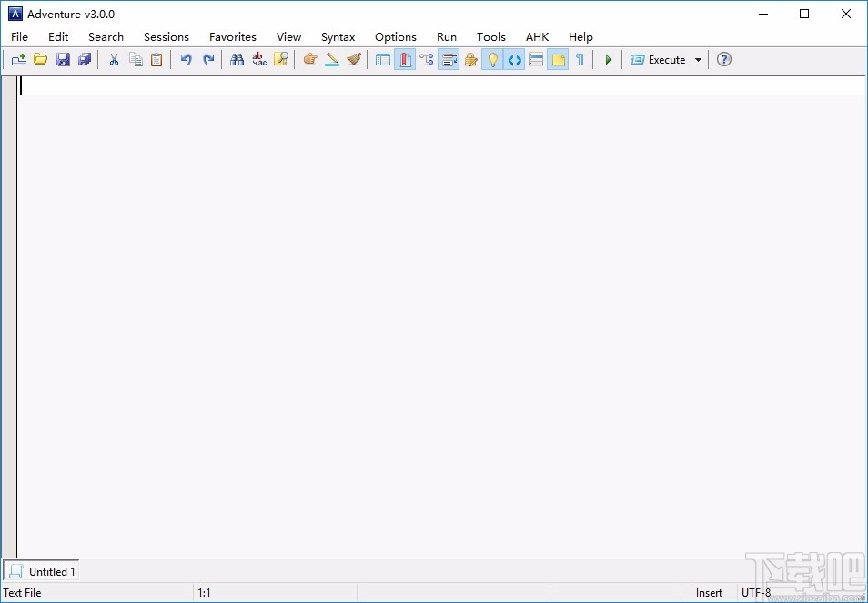This screenshot has height=603, width=868.
Task: Open the Syntax menu
Action: (x=338, y=37)
